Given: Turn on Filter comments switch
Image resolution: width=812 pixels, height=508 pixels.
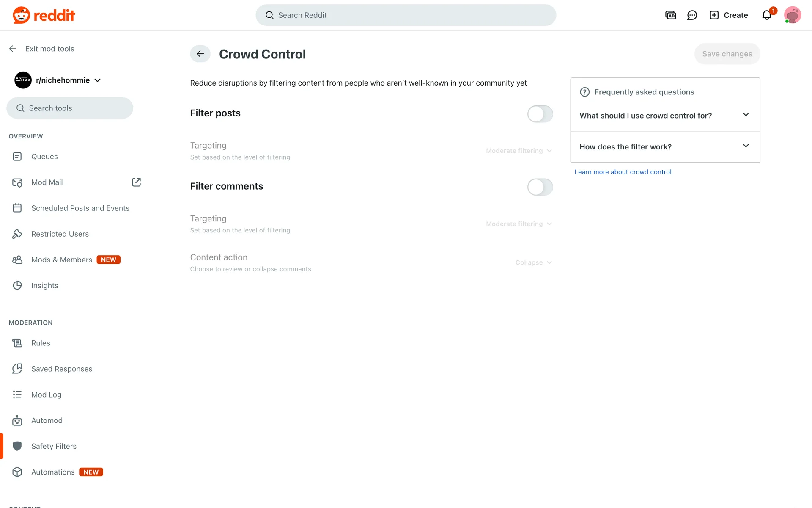Looking at the screenshot, I should pos(540,187).
